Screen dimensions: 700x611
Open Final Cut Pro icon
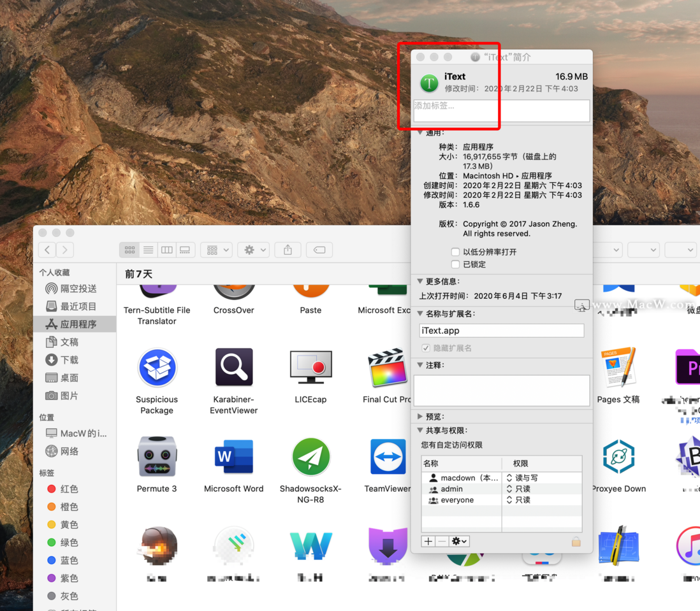387,368
